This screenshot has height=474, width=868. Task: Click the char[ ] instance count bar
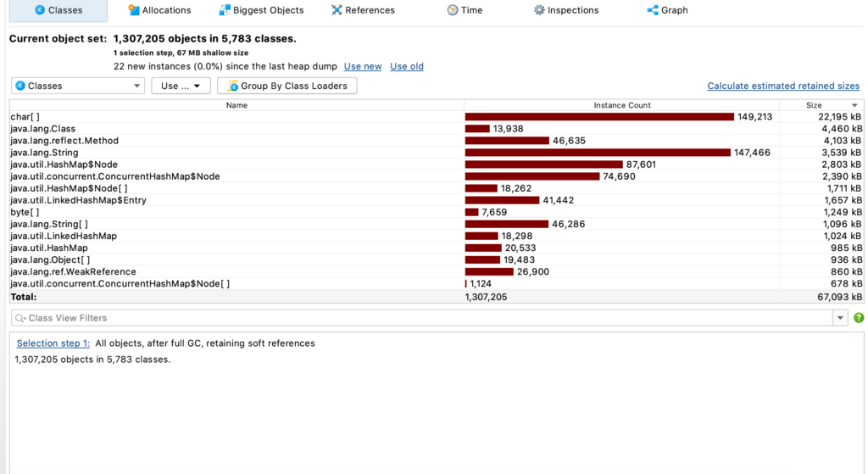tap(598, 117)
